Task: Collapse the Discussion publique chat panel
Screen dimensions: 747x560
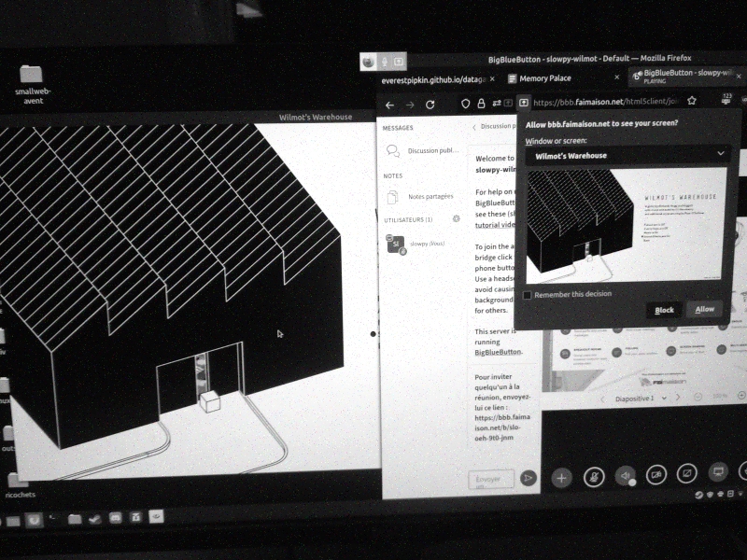Action: coord(493,126)
